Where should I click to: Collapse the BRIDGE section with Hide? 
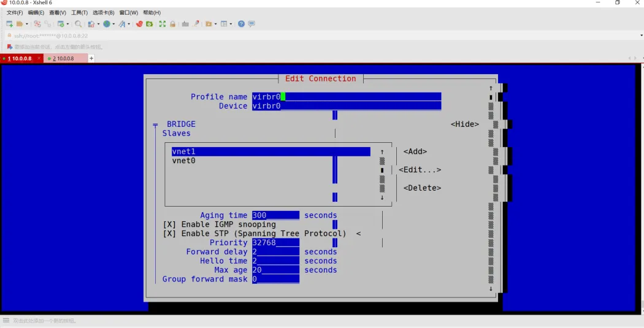pyautogui.click(x=464, y=124)
